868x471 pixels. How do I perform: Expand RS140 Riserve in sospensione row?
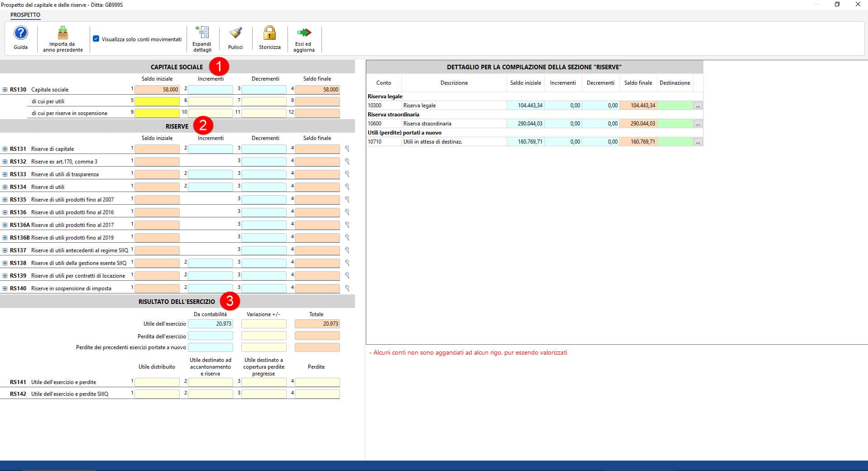point(5,288)
